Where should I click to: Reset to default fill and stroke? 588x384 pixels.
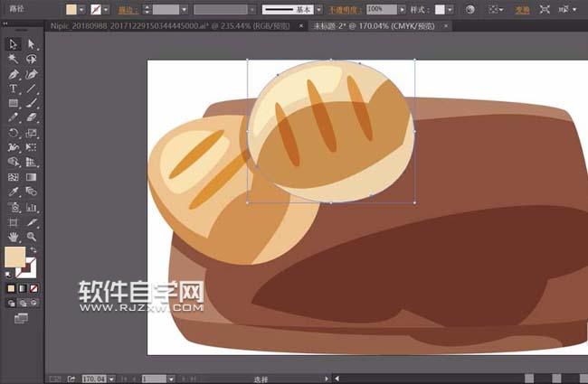pyautogui.click(x=8, y=275)
